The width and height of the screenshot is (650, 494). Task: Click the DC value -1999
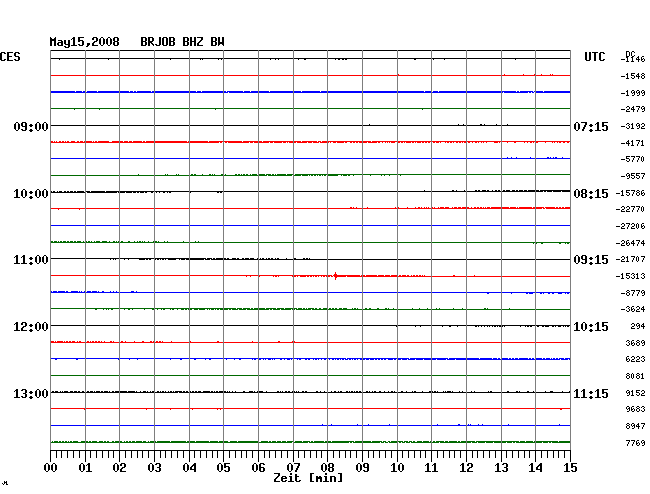coord(633,93)
